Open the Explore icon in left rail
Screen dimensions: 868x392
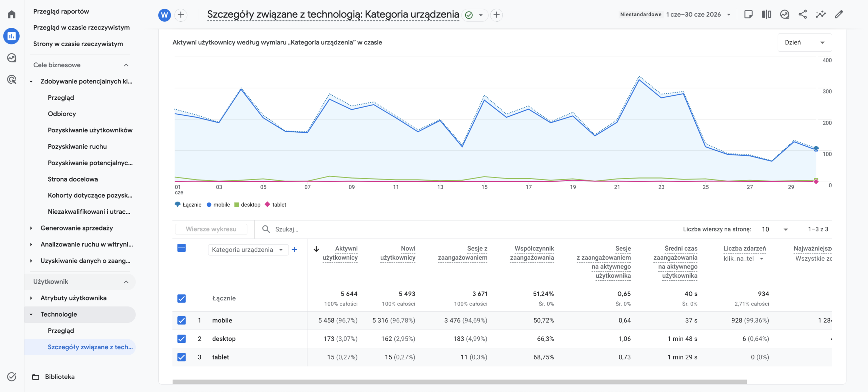[12, 58]
